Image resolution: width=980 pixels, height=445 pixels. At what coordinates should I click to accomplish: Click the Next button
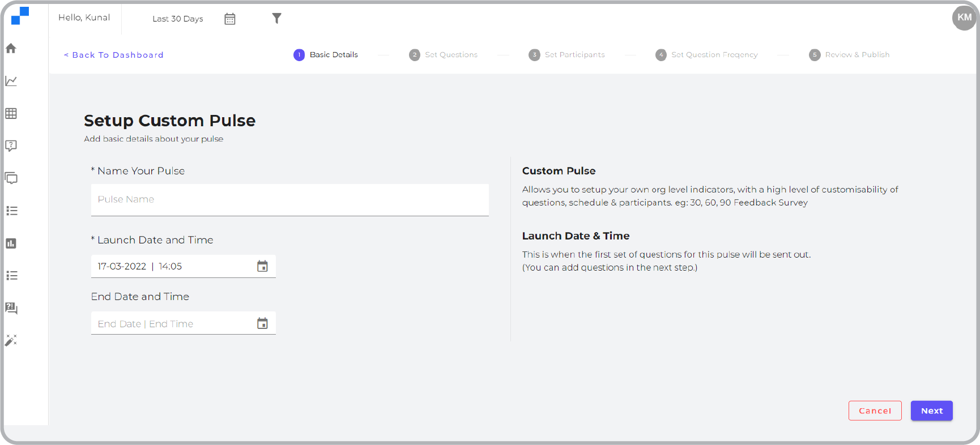click(931, 411)
